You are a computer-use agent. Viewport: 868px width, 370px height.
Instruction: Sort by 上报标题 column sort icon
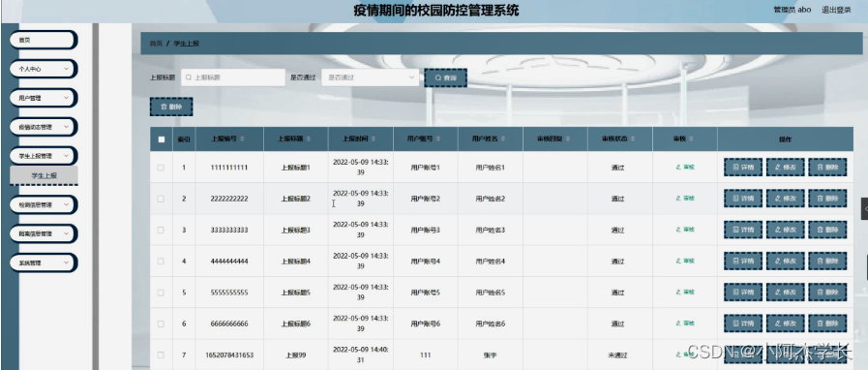click(309, 139)
